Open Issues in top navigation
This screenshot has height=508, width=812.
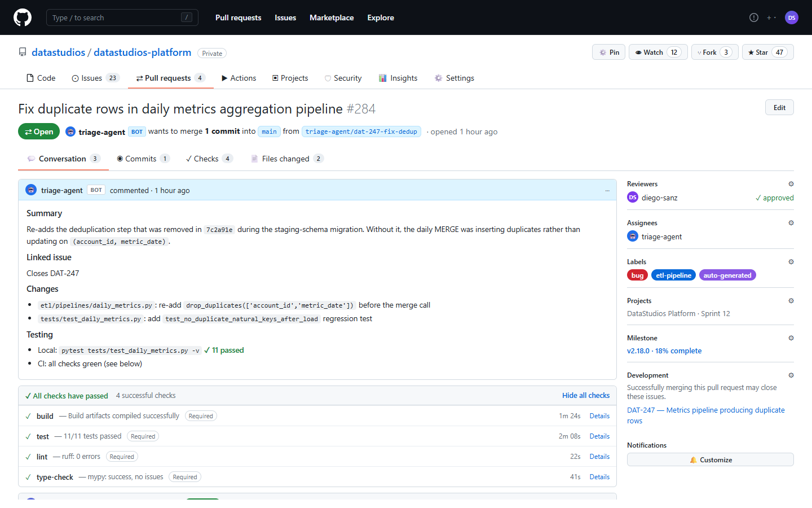coord(285,17)
